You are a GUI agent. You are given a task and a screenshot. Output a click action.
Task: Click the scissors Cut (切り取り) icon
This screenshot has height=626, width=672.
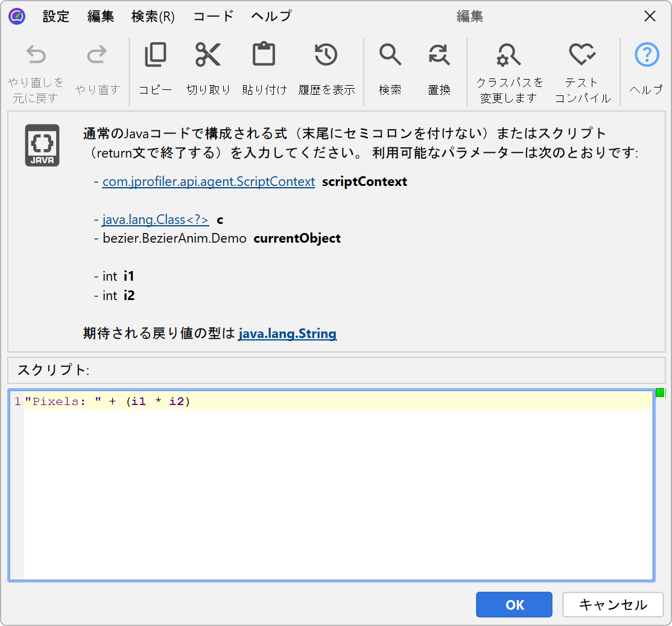(208, 56)
